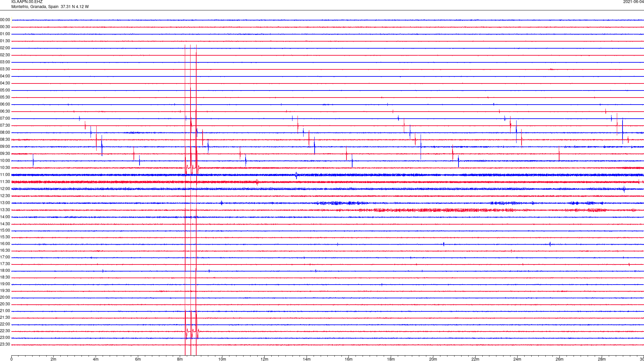
Task: Select the 08:30 time row label
Action: pos(5,140)
